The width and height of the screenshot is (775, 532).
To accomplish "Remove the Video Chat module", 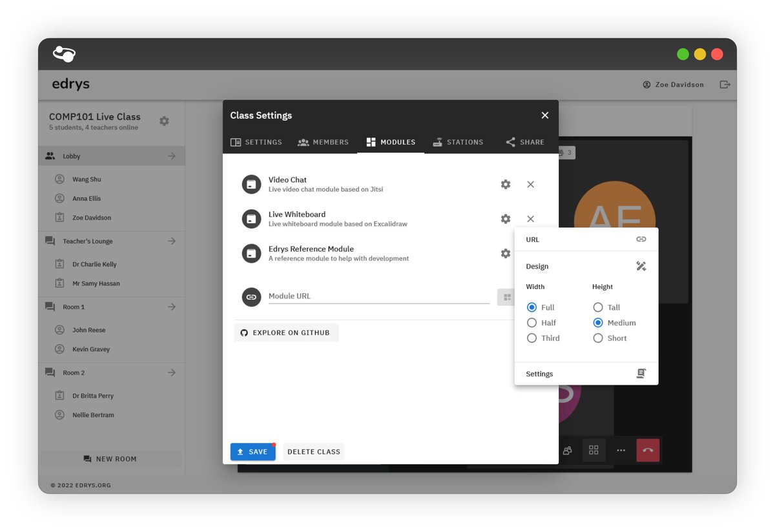I will click(530, 185).
